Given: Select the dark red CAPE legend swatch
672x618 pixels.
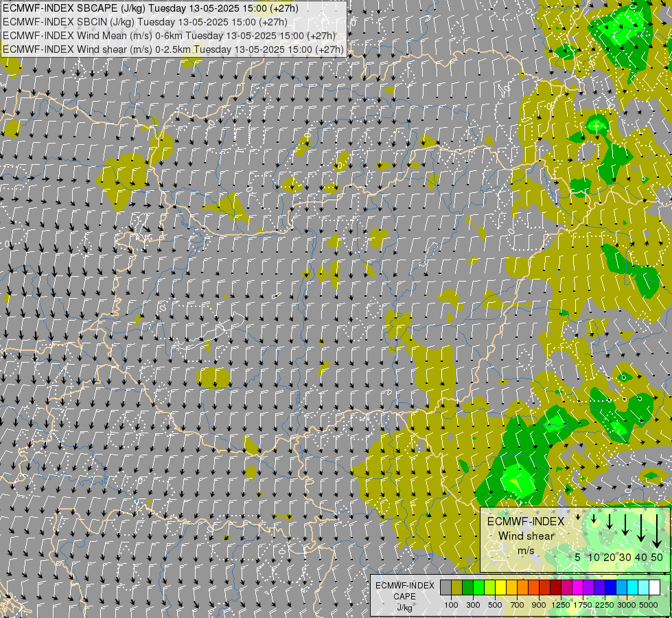Looking at the screenshot, I should tap(555, 587).
